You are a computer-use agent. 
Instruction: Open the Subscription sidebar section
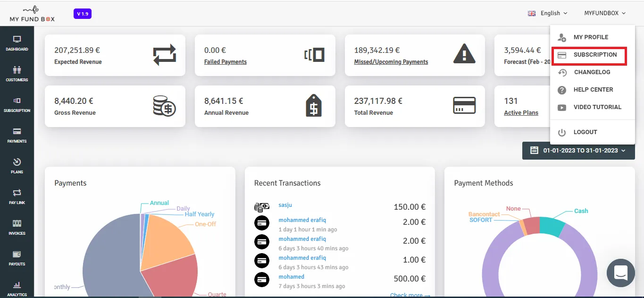tap(17, 104)
